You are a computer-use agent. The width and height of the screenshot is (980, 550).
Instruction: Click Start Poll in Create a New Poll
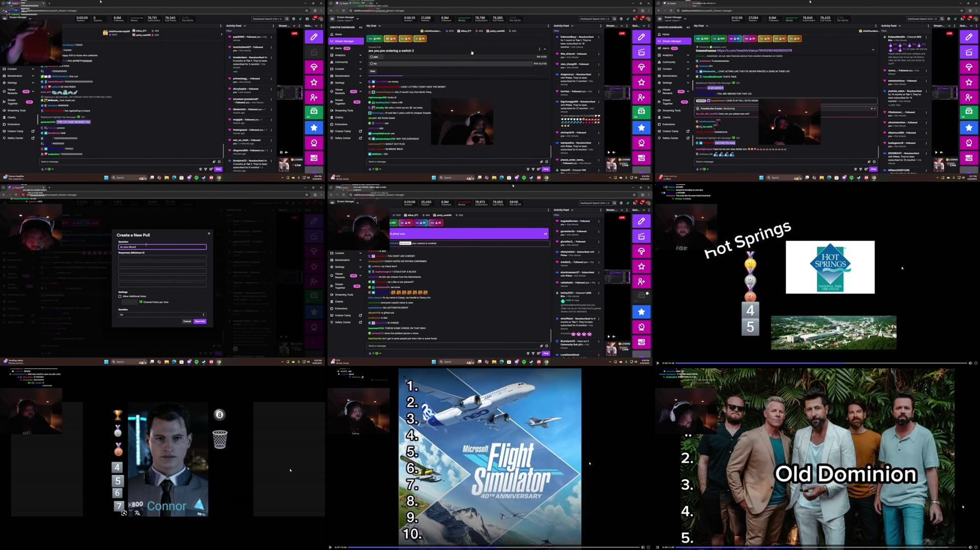pos(200,321)
